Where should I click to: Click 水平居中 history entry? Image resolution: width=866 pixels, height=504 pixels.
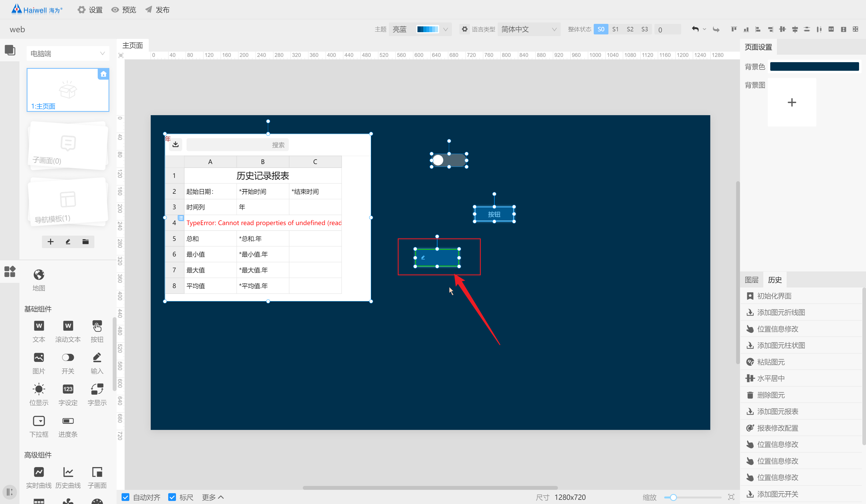802,378
